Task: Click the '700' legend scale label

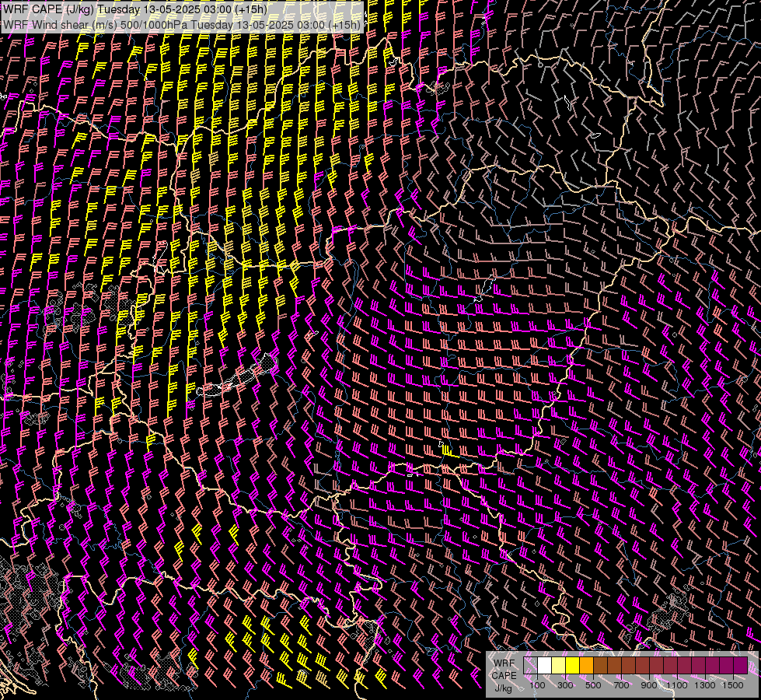Action: tap(621, 685)
